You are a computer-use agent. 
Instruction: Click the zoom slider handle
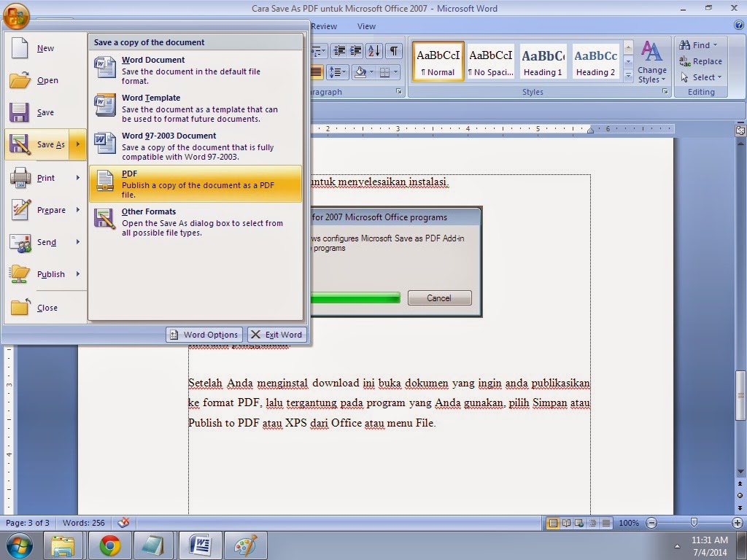[x=694, y=523]
